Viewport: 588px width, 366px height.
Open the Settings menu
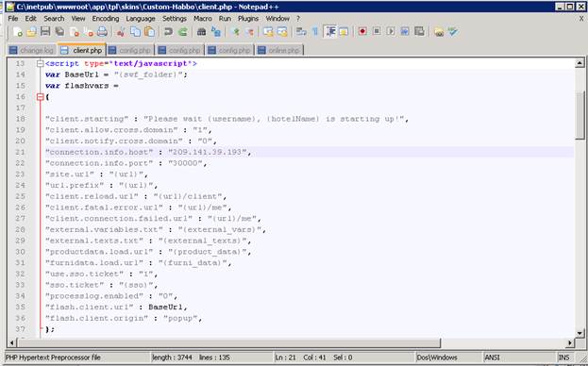point(175,18)
